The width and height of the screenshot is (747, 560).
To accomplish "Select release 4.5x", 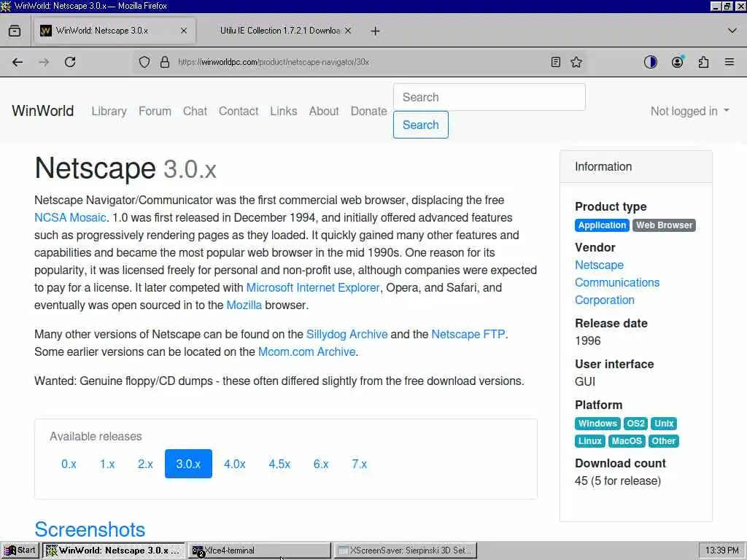I will pos(279,464).
